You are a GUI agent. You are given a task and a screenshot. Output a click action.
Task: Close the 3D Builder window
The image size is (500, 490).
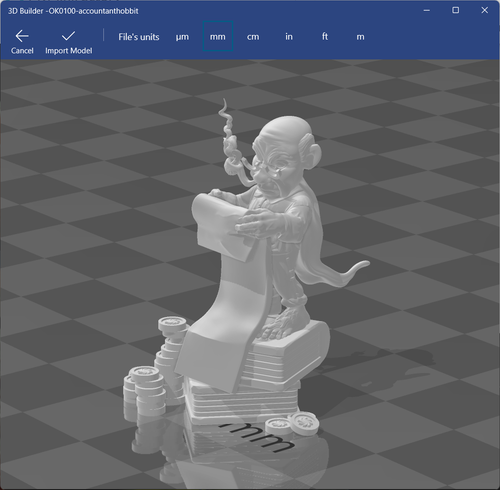click(x=485, y=10)
